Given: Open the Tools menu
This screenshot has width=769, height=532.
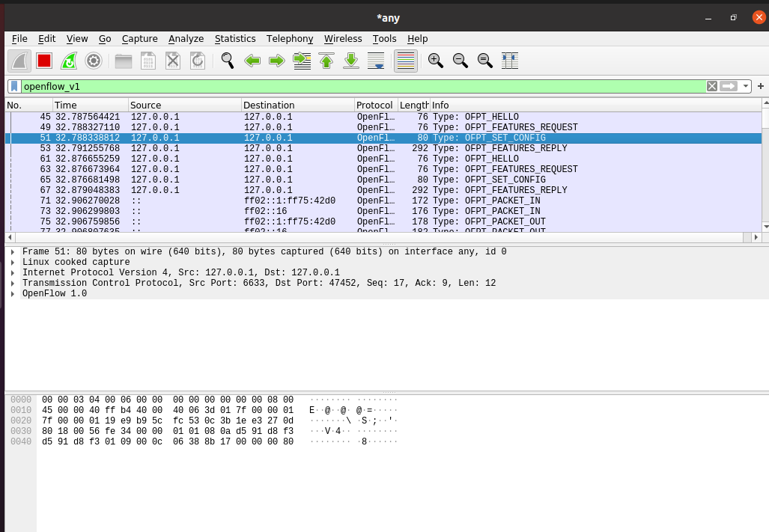Looking at the screenshot, I should tap(384, 39).
